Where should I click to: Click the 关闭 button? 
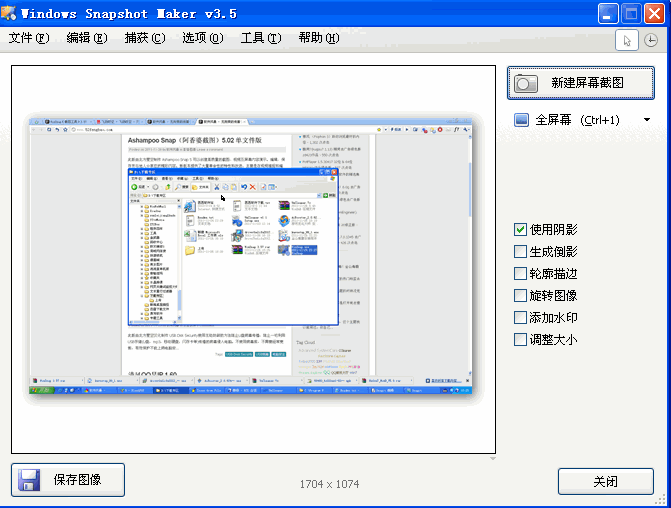[606, 481]
